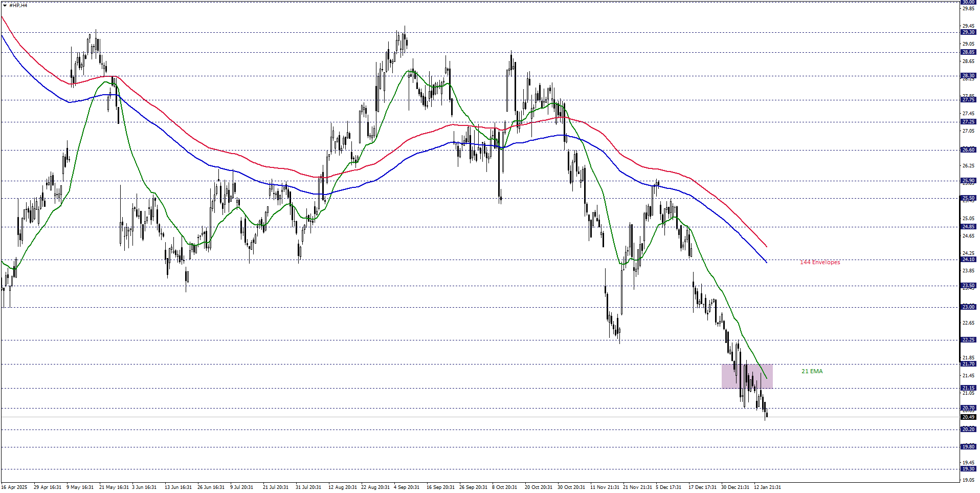This screenshot has width=980, height=493.
Task: Click the 19.30 level price tag
Action: (x=968, y=469)
